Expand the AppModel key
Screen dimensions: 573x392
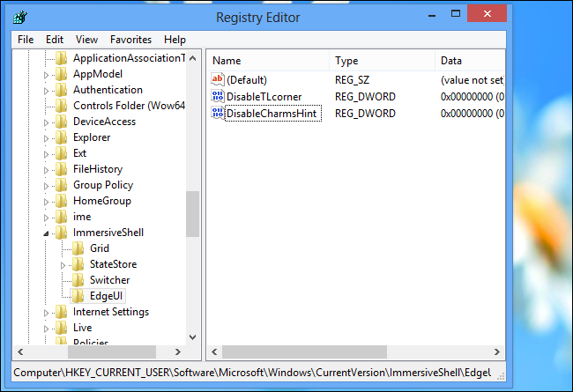tap(46, 75)
